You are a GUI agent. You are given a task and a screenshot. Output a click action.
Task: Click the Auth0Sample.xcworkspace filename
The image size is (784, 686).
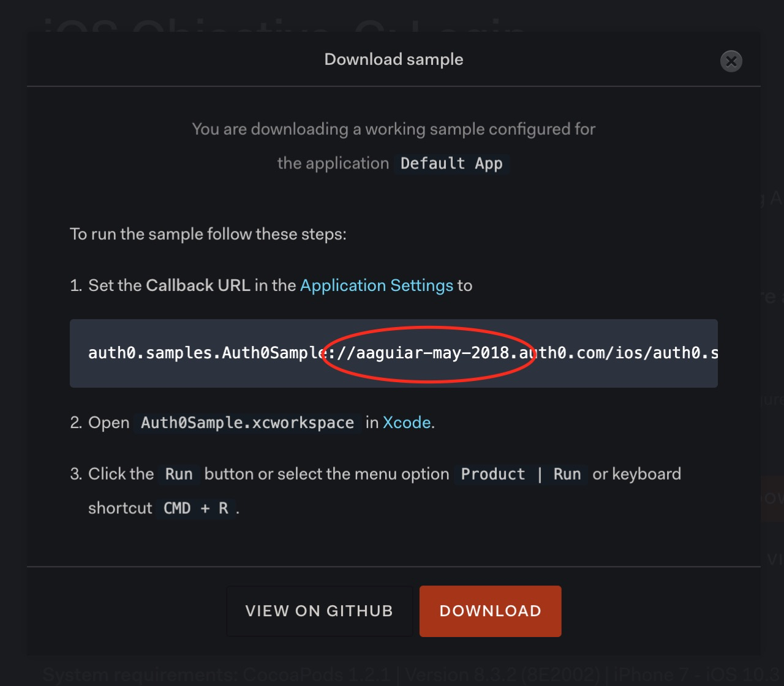247,423
